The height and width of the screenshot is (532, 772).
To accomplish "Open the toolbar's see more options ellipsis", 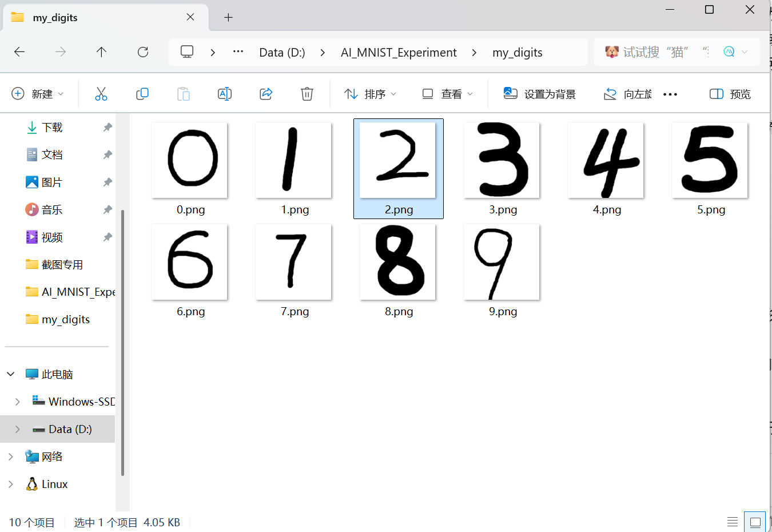I will (x=670, y=94).
